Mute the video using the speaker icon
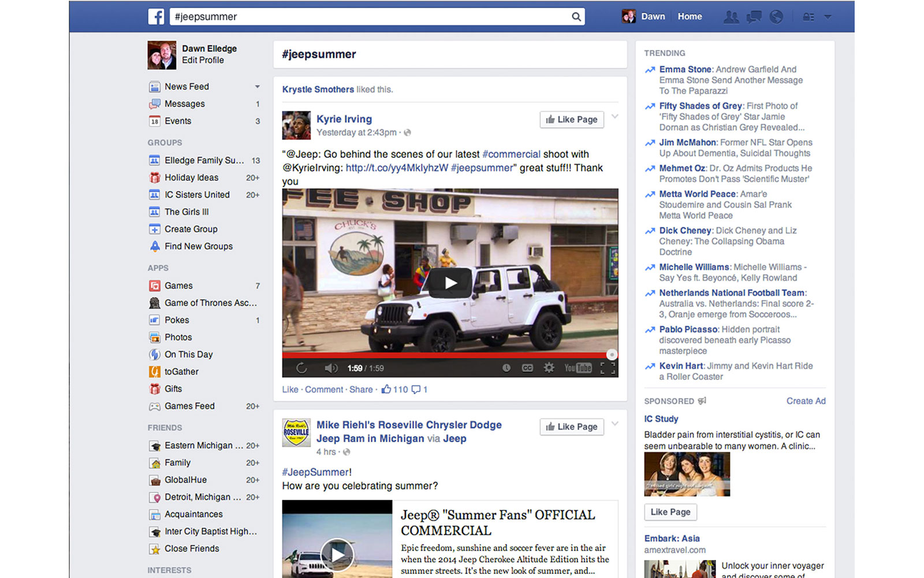Image resolution: width=924 pixels, height=578 pixels. [x=330, y=368]
